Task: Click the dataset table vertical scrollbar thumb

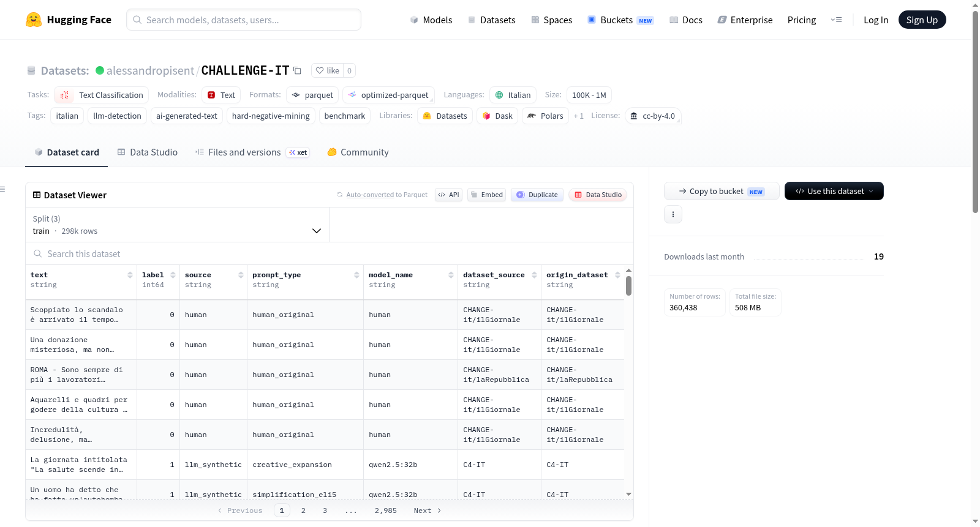Action: click(x=628, y=286)
